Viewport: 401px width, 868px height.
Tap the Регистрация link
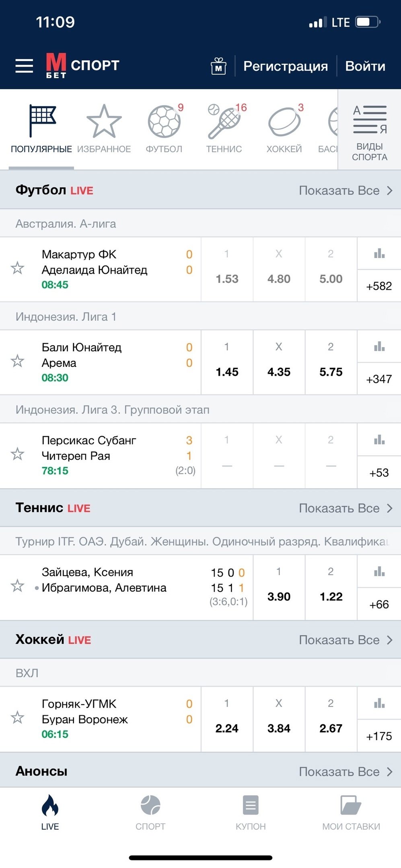286,66
